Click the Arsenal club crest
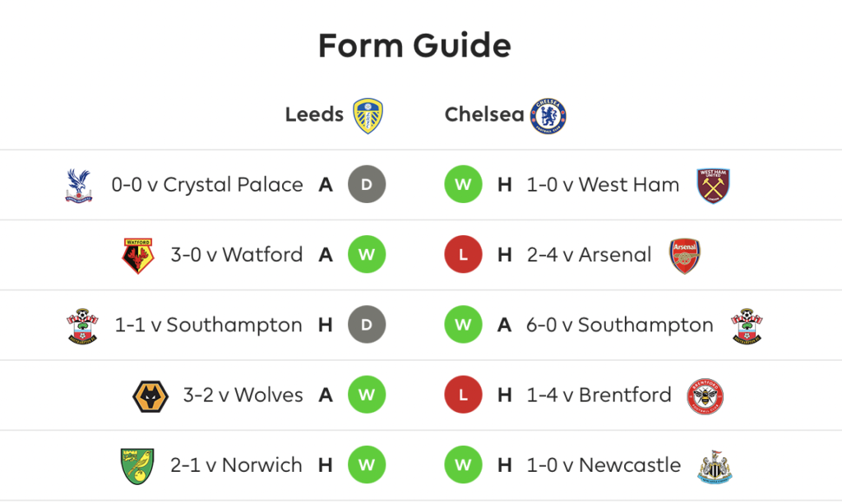 (x=685, y=256)
